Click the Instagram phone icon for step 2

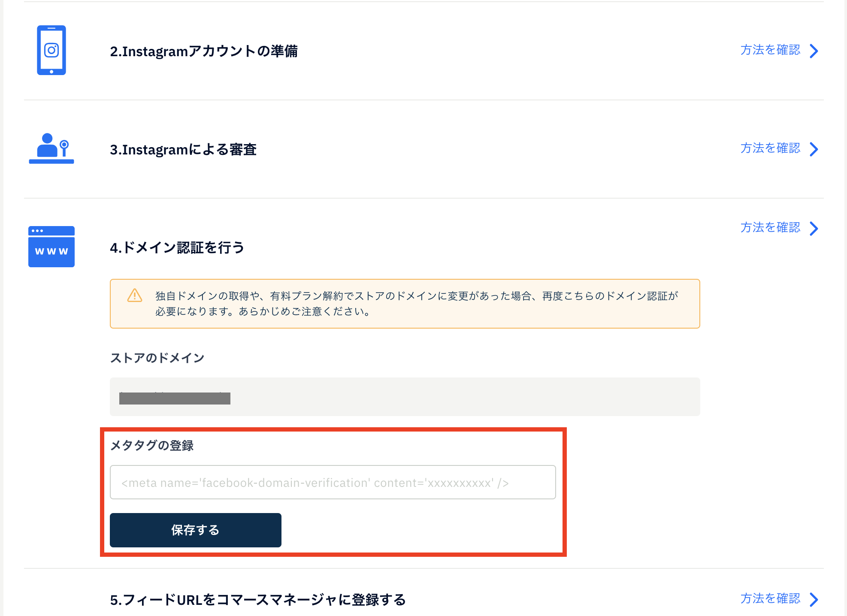pos(51,50)
